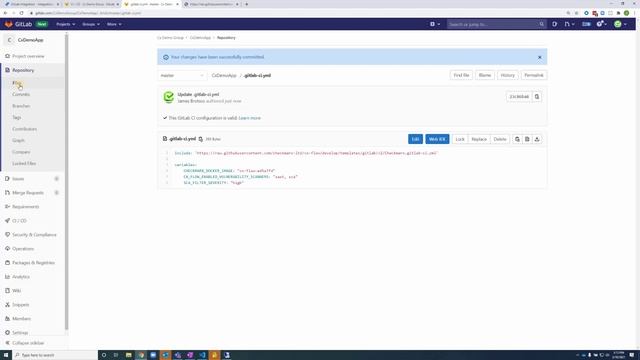Collapse the sidebar

tap(24, 343)
